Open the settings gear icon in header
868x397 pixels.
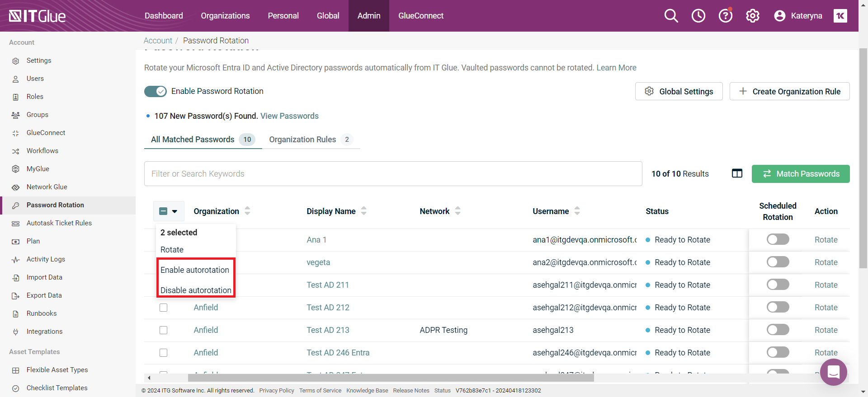[x=752, y=16]
